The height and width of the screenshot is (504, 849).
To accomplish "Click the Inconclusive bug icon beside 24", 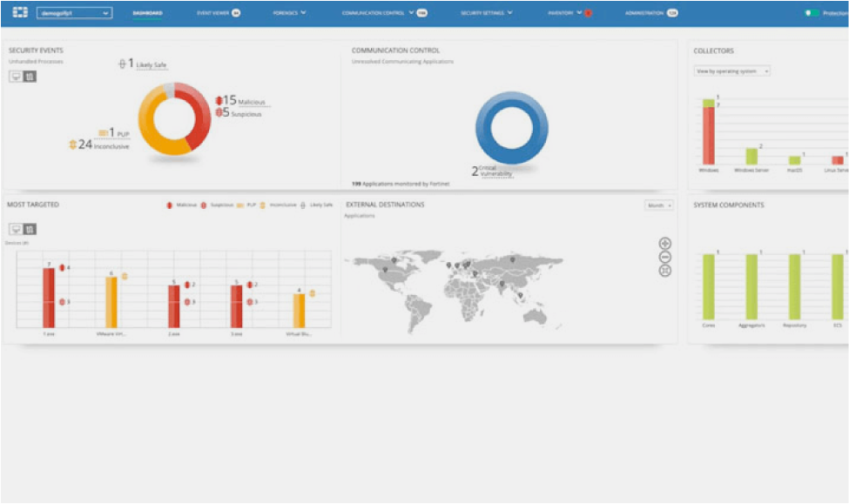I will point(72,144).
